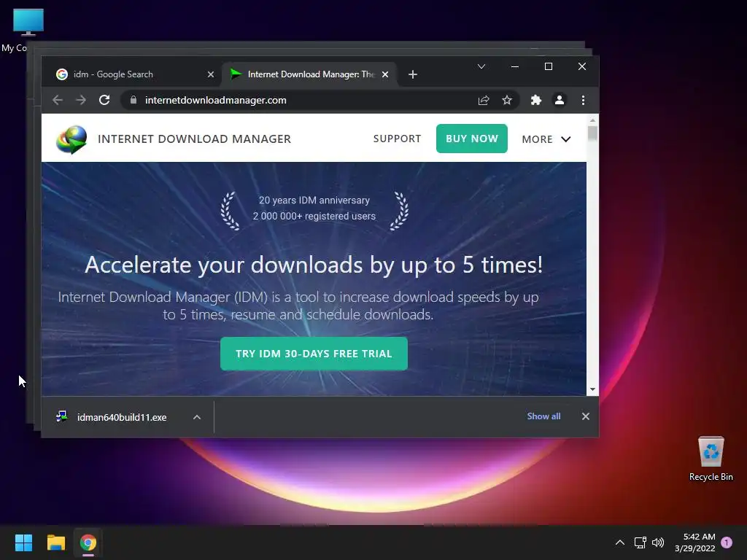The height and width of the screenshot is (560, 747).
Task: Click TRY IDM 30-DAYS FREE TRIAL button
Action: (314, 354)
